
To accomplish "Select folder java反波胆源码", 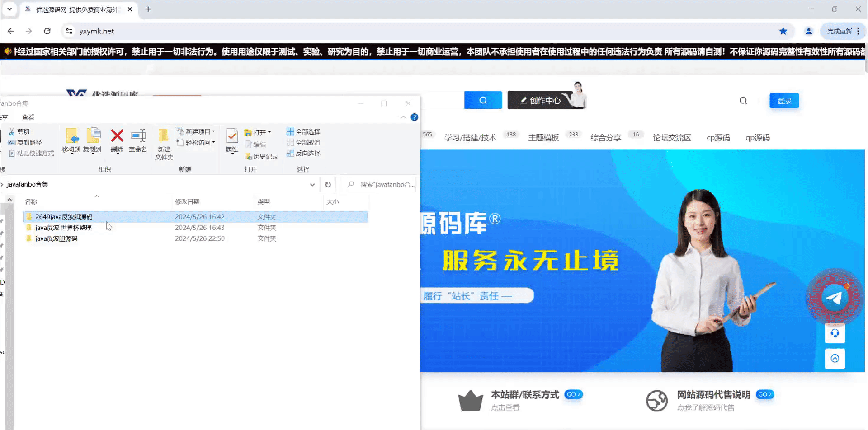I will tap(195, 238).
